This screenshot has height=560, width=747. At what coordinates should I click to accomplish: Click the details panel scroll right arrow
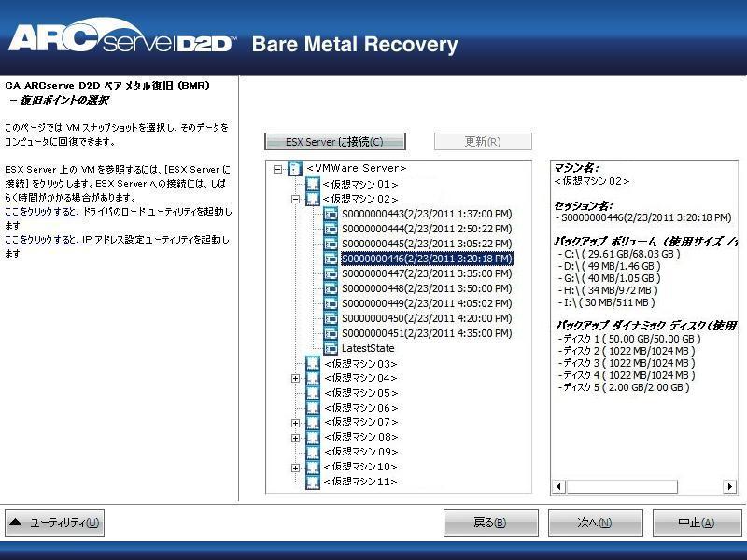coord(730,486)
